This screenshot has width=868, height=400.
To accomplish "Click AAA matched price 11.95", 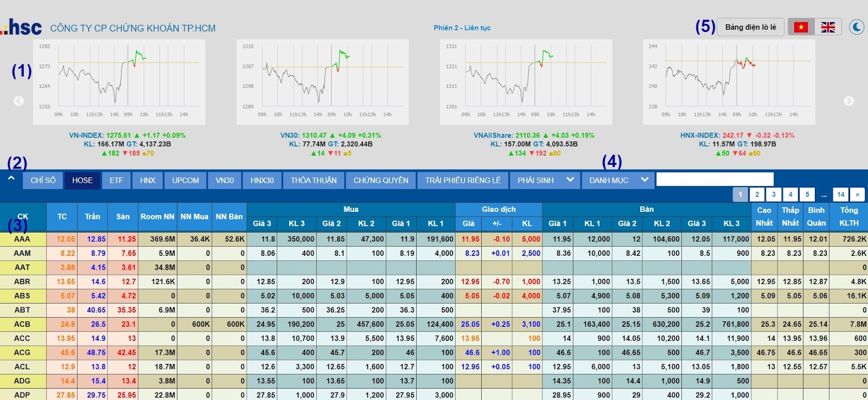I will (x=470, y=239).
